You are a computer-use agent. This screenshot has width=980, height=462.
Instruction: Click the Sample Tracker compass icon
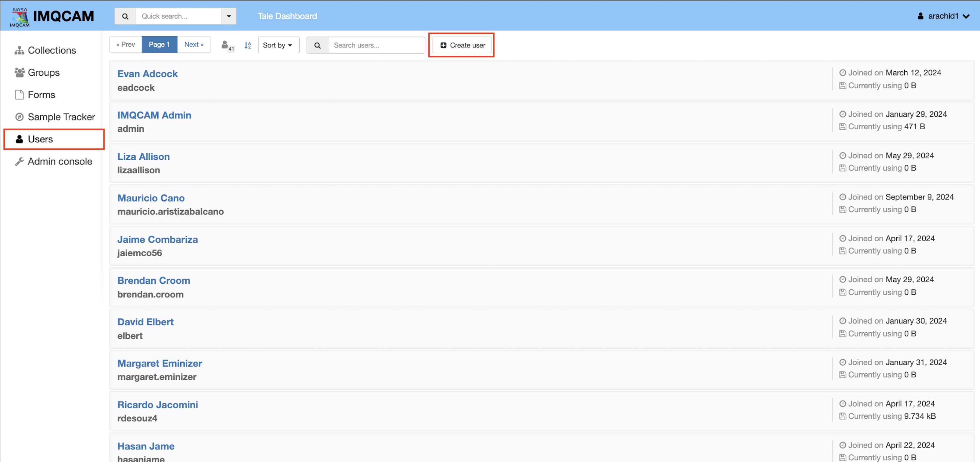point(19,117)
